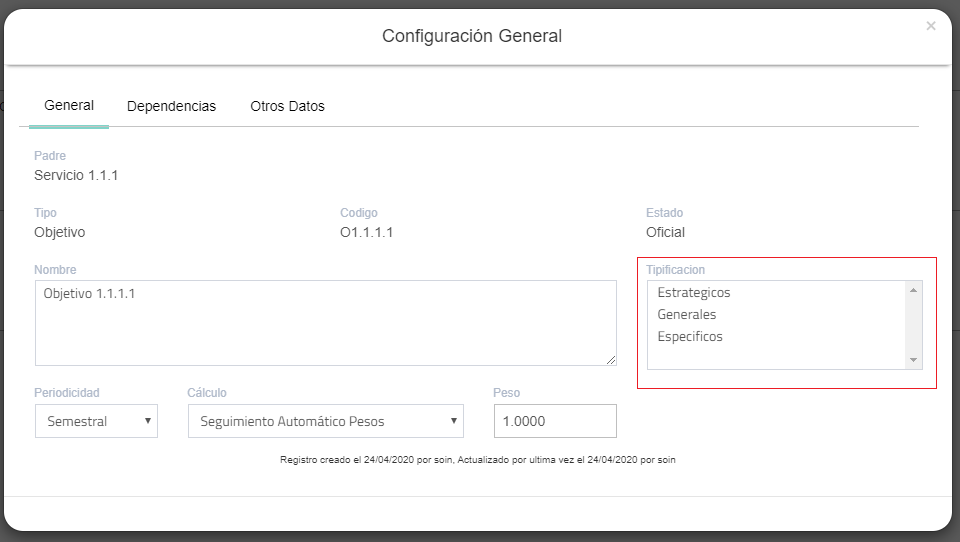The height and width of the screenshot is (542, 960).
Task: Go to the Otros Datos tab
Action: tap(287, 106)
